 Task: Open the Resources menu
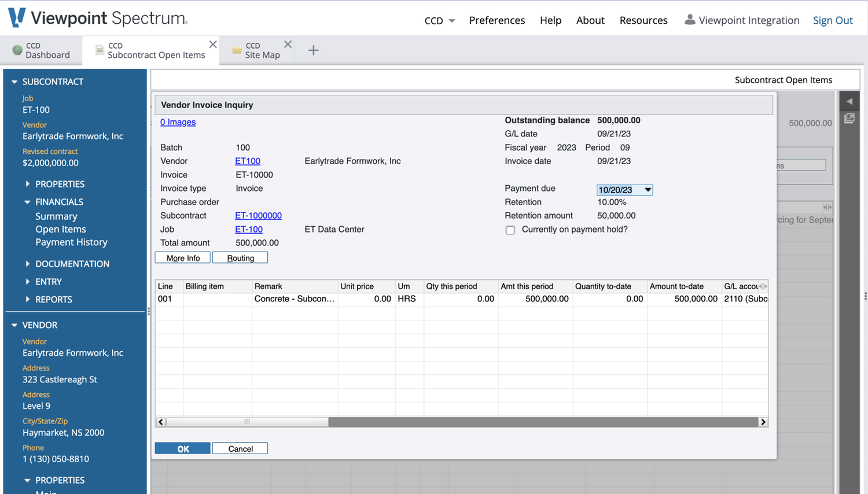[643, 20]
